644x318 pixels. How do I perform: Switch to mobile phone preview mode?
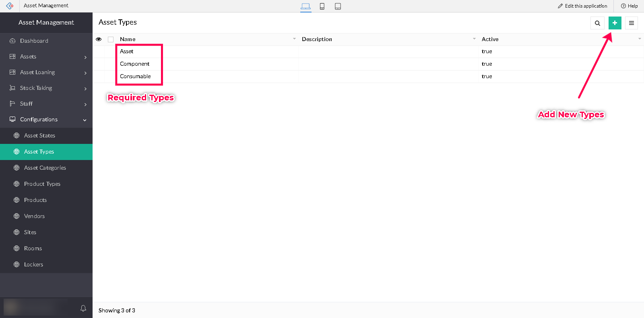click(x=322, y=6)
